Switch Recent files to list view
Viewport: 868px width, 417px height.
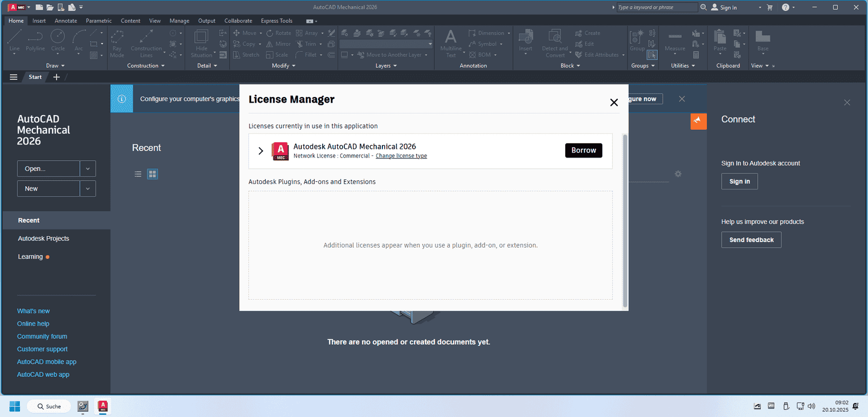coord(138,174)
